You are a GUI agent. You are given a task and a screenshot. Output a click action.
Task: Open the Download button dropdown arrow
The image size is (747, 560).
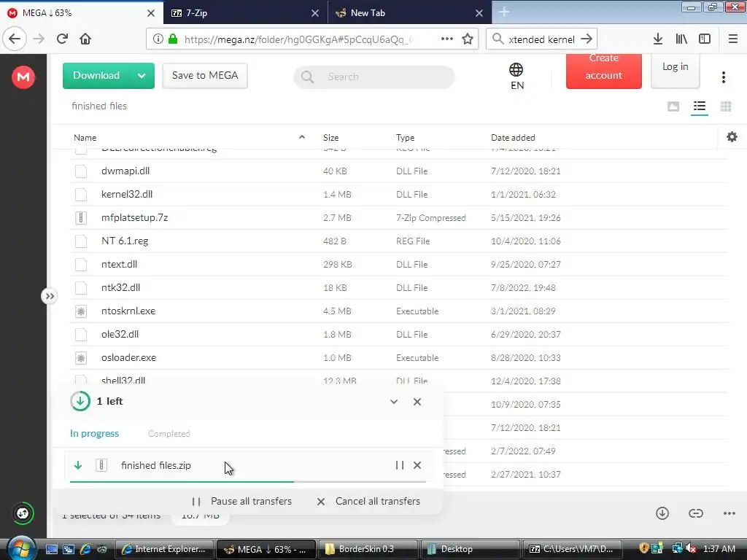[x=142, y=76]
